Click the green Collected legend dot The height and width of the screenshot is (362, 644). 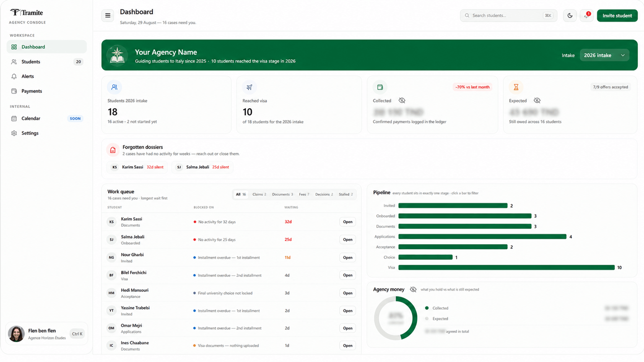427,308
